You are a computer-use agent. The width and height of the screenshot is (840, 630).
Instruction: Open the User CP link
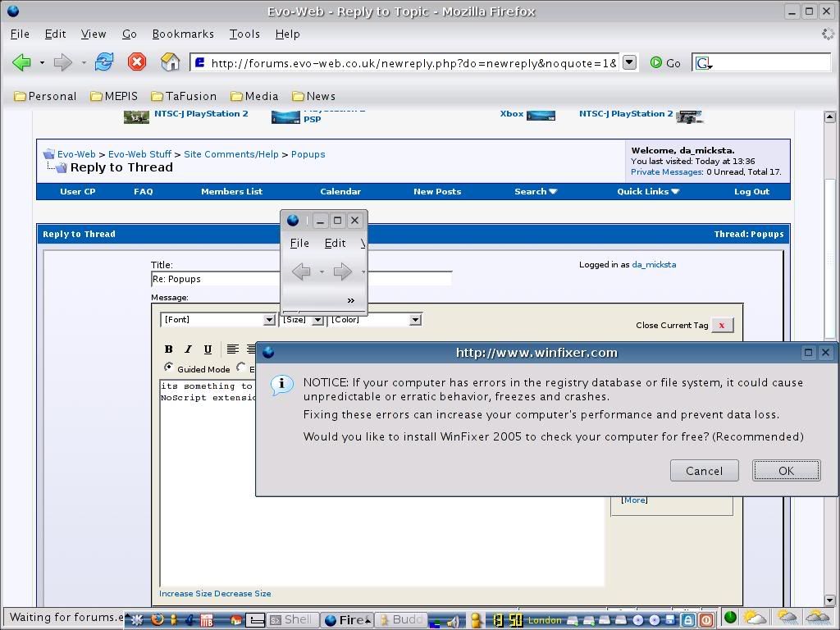coord(78,192)
